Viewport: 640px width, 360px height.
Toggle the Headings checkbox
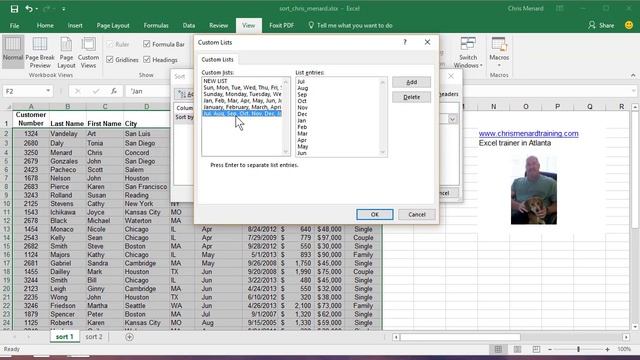147,60
